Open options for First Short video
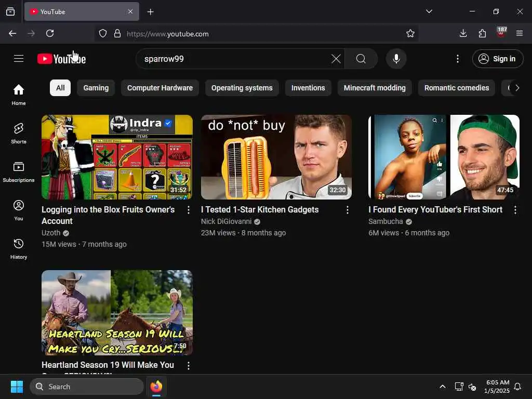Image resolution: width=532 pixels, height=399 pixels. 515,210
